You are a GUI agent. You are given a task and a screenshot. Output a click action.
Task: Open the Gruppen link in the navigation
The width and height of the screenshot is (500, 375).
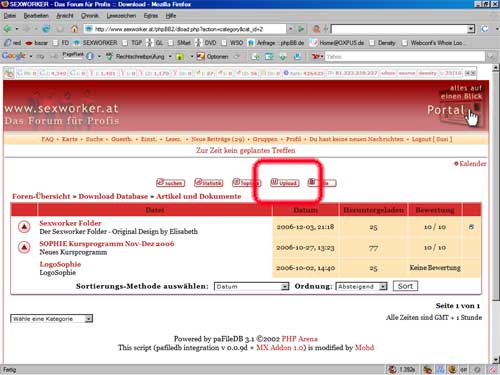[x=265, y=139]
